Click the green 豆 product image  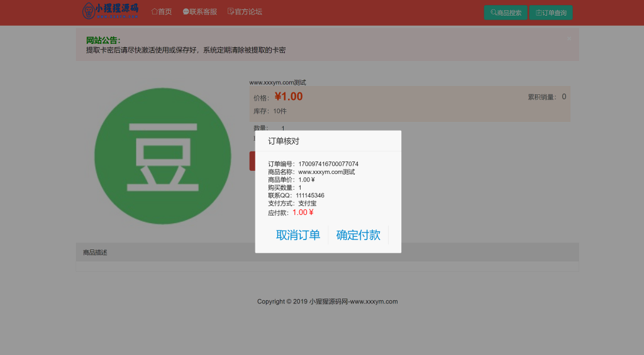[163, 156]
